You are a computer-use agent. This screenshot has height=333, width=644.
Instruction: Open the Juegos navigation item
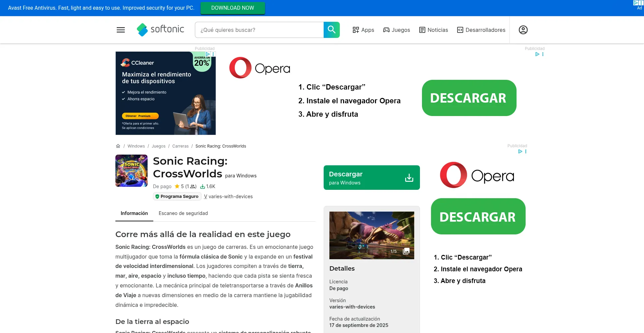[396, 30]
